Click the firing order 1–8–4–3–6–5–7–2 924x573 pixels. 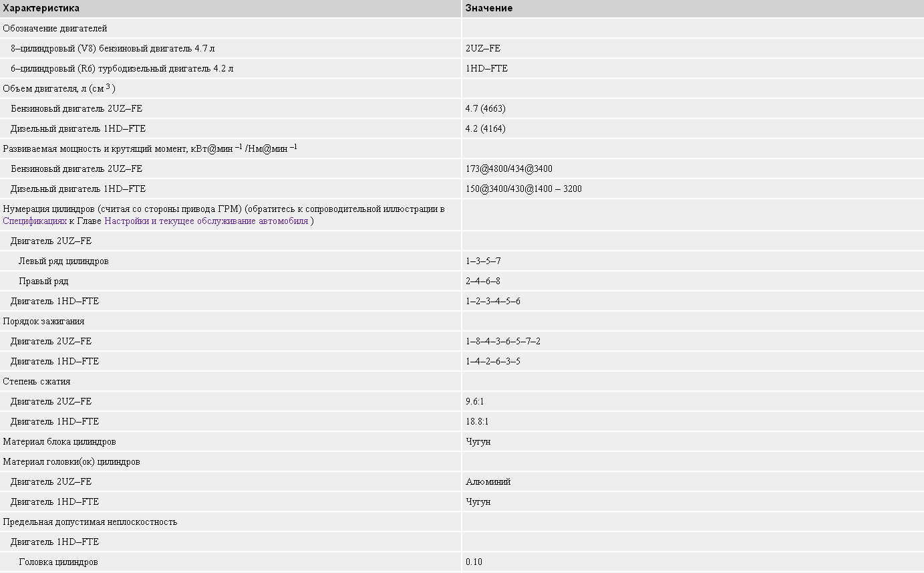(502, 341)
